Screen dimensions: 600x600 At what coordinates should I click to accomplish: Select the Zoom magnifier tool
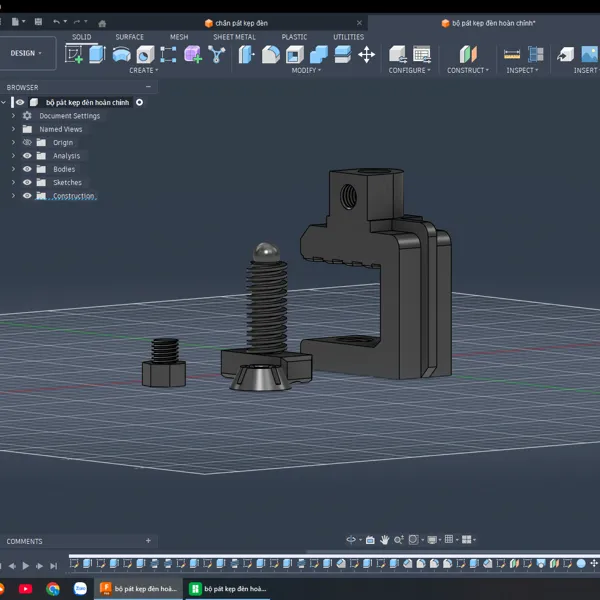coord(399,540)
